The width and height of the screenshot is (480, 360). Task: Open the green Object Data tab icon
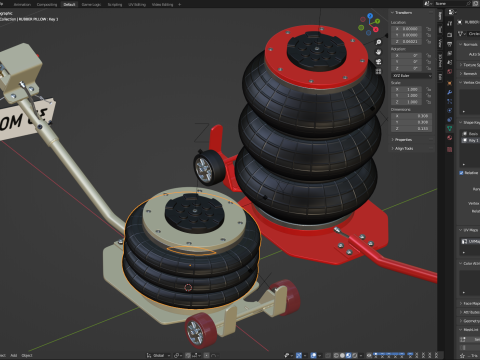point(450,128)
